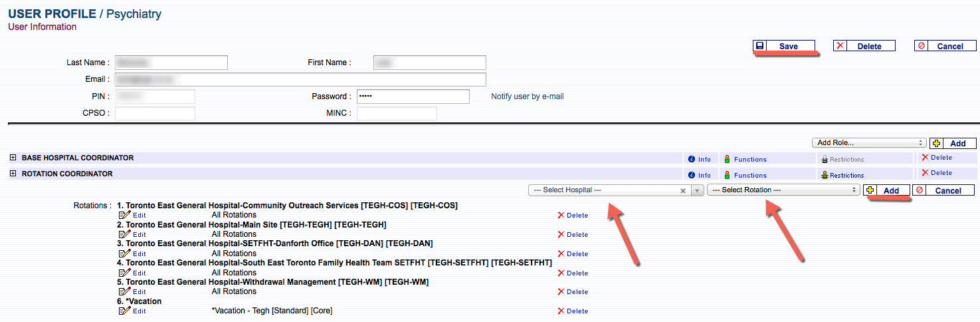
Task: Open the Select Rotation dropdown
Action: click(783, 190)
